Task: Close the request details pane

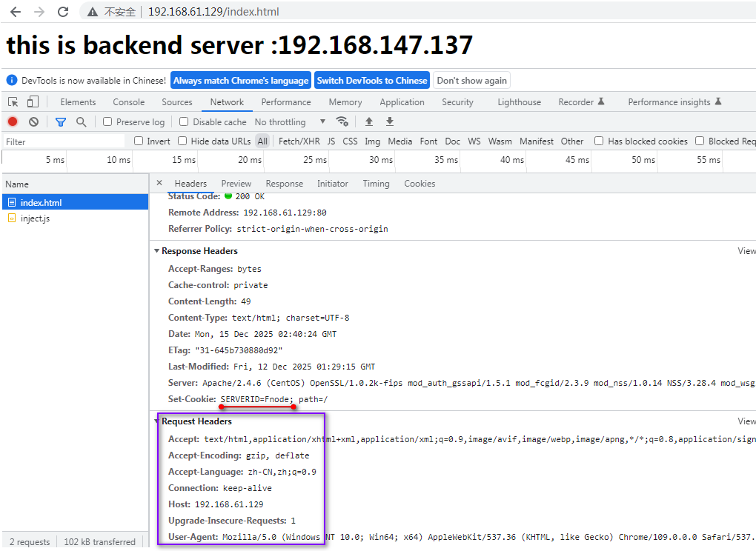Action: click(x=159, y=183)
